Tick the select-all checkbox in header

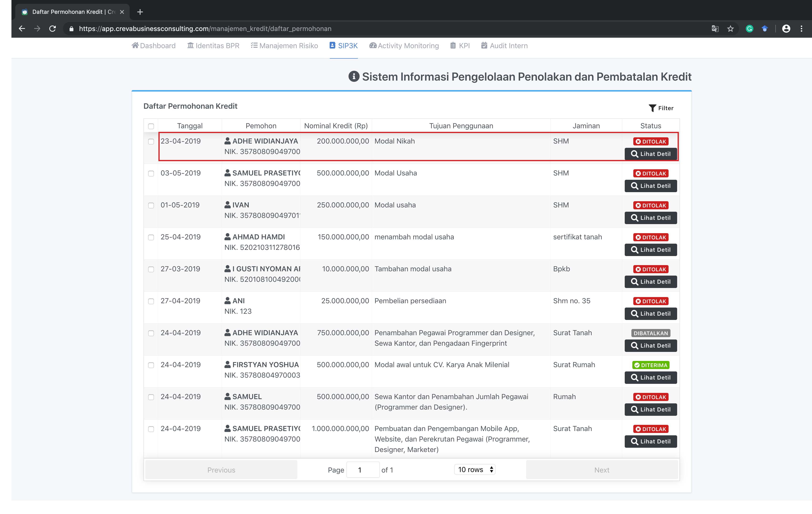click(x=151, y=126)
